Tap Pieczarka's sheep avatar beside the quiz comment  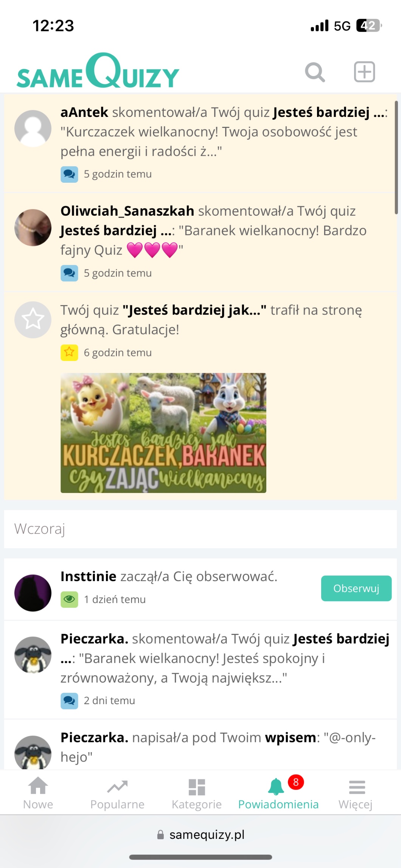[33, 655]
